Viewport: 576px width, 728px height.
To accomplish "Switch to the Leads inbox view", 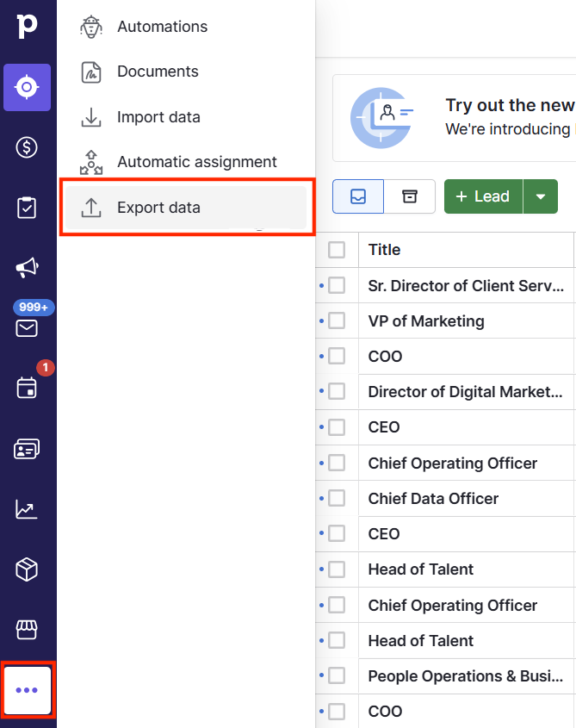I will point(358,196).
